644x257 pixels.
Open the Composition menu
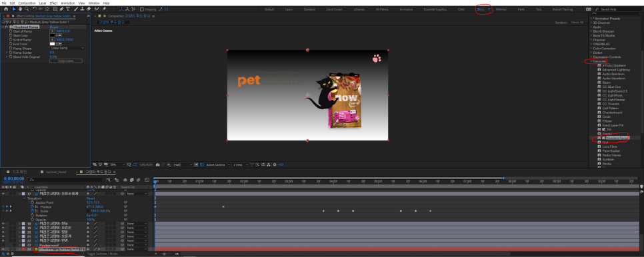click(27, 3)
